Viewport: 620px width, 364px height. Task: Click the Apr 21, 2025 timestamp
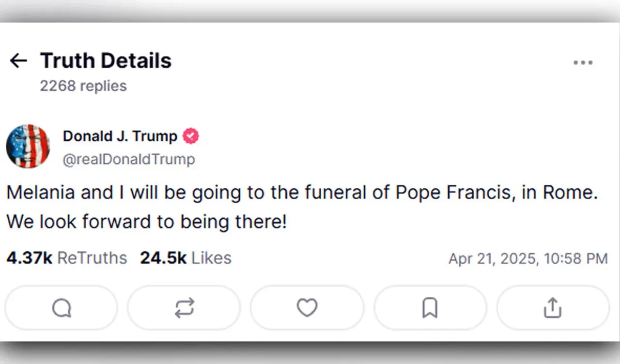pyautogui.click(x=527, y=258)
